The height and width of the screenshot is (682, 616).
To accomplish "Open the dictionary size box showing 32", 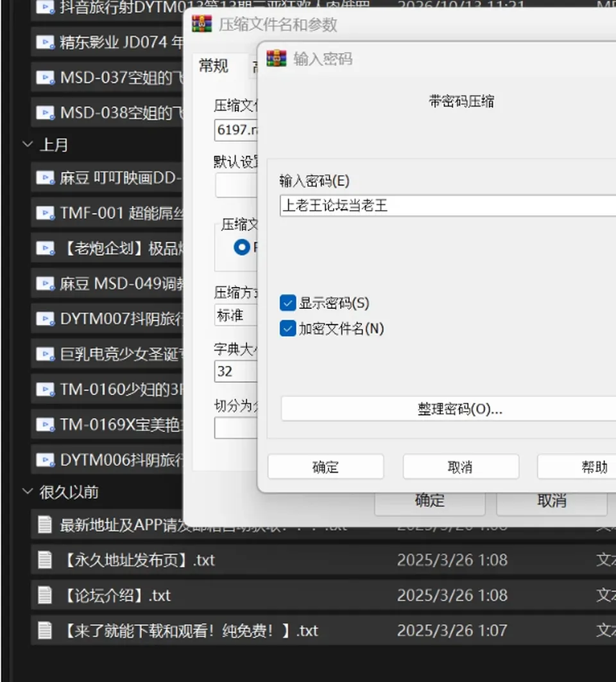I will coord(235,371).
